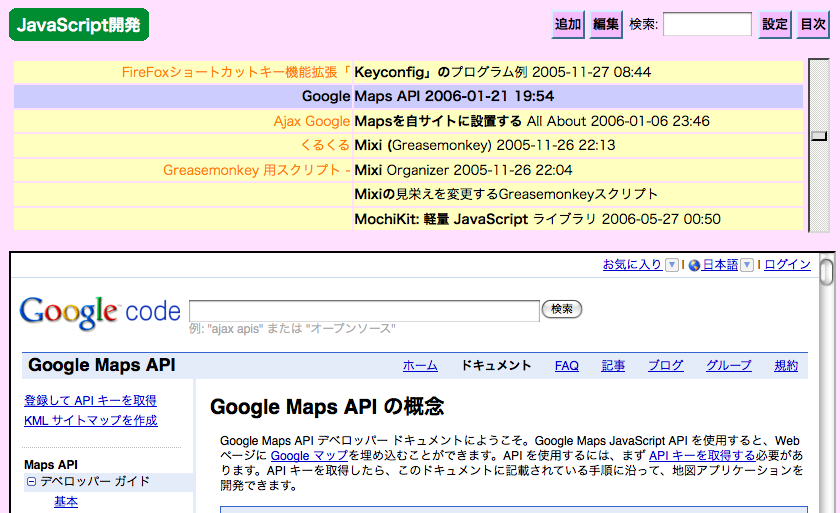Click the Google Maps API の概念 heading
Viewport: 840px width, 513px height.
coord(327,407)
